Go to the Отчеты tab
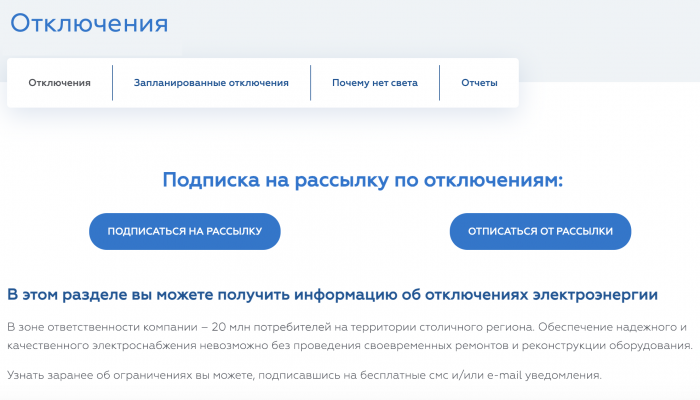 pyautogui.click(x=479, y=83)
